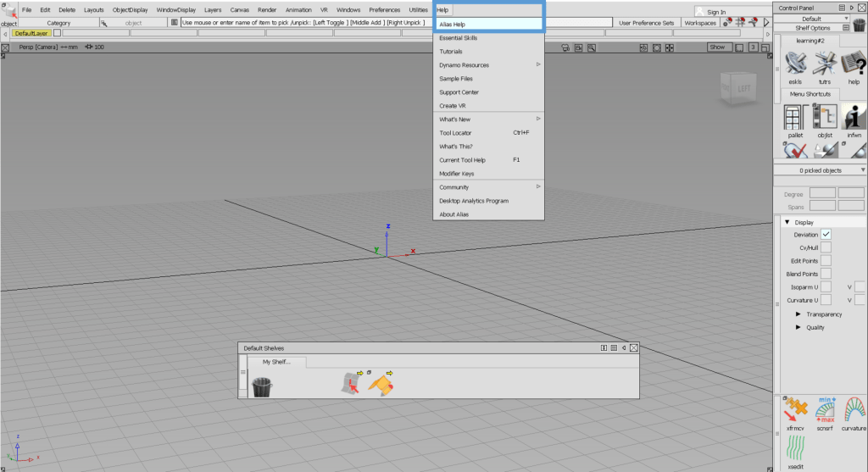Open the objlst object lister icon

pyautogui.click(x=825, y=116)
